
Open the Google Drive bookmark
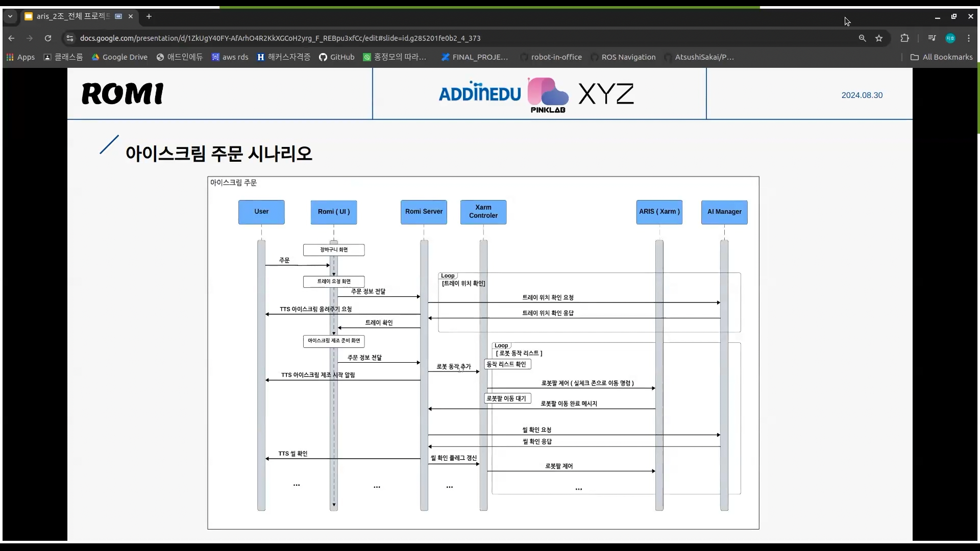pos(119,57)
